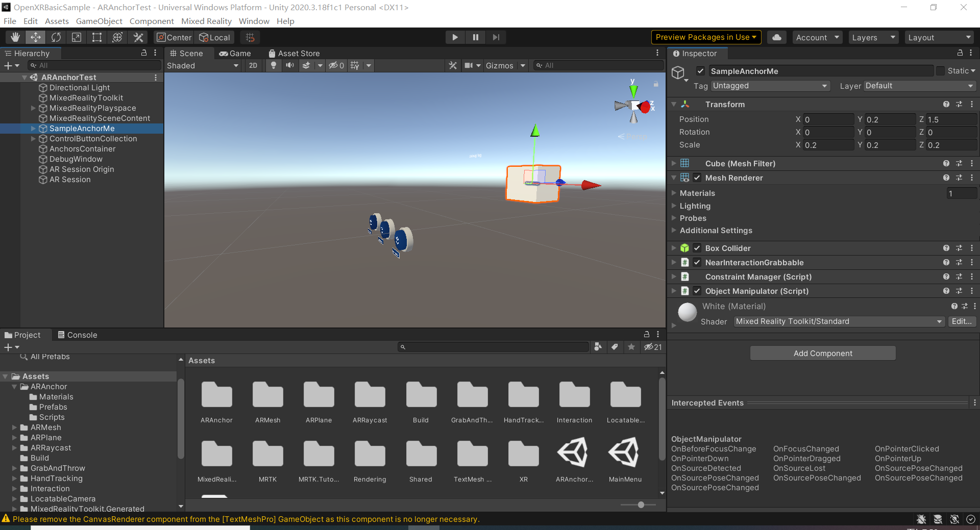Open Mesh Renderer component options menu
The image size is (980, 530).
point(972,178)
